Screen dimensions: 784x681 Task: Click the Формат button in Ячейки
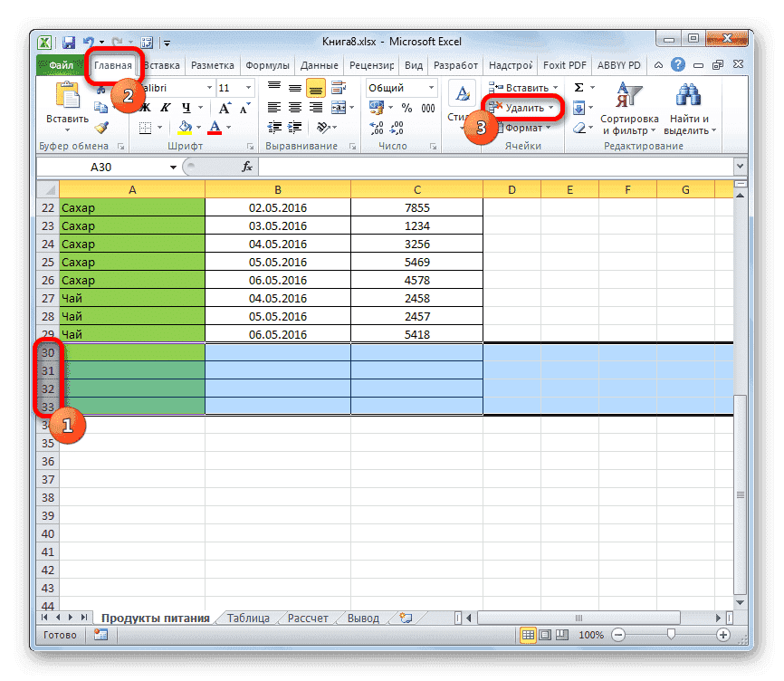click(x=523, y=128)
